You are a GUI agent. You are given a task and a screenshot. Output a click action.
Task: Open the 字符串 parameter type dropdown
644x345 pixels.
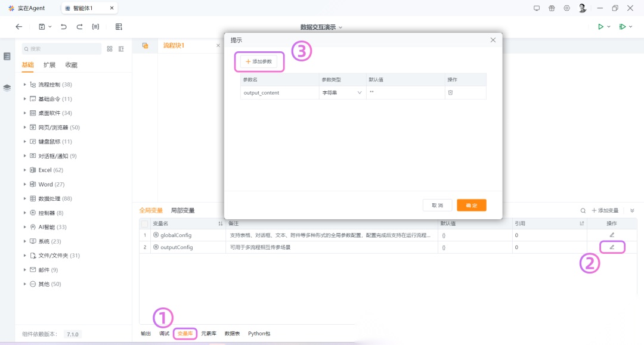point(342,93)
